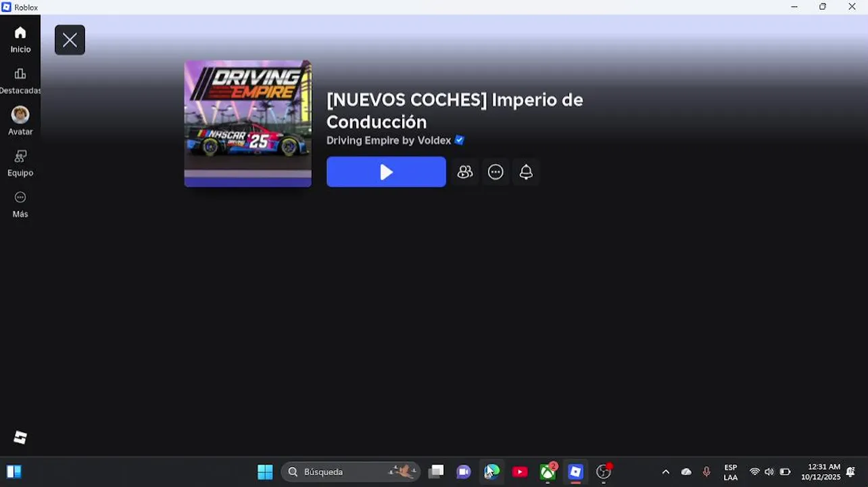This screenshot has height=487, width=868.
Task: Open Task View in the taskbar
Action: point(437,471)
